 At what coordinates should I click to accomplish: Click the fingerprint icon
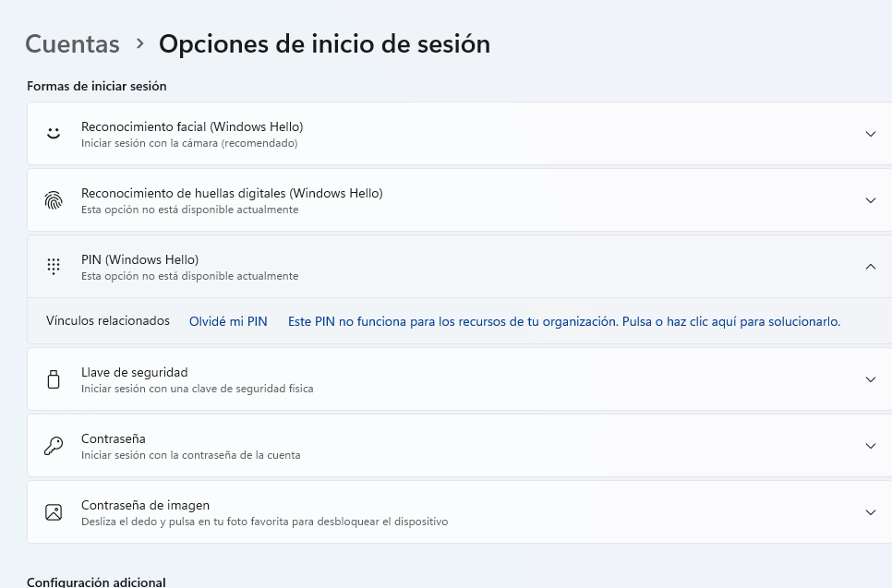pyautogui.click(x=54, y=200)
